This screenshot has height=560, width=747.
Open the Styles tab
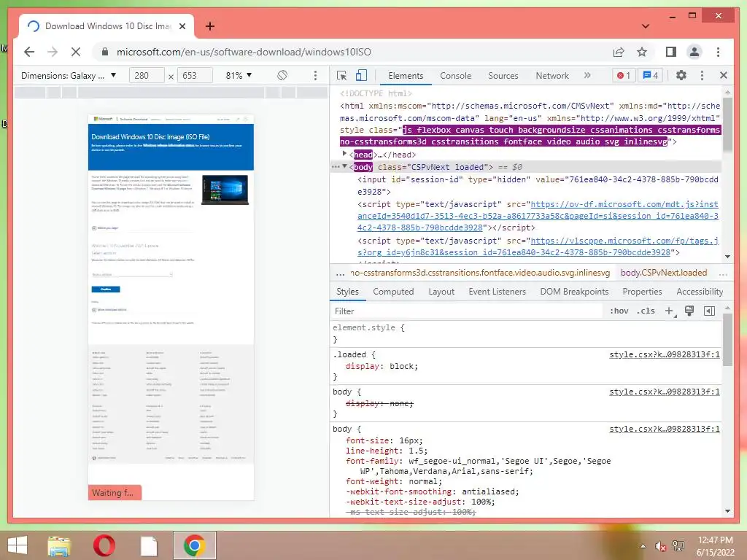coord(347,292)
